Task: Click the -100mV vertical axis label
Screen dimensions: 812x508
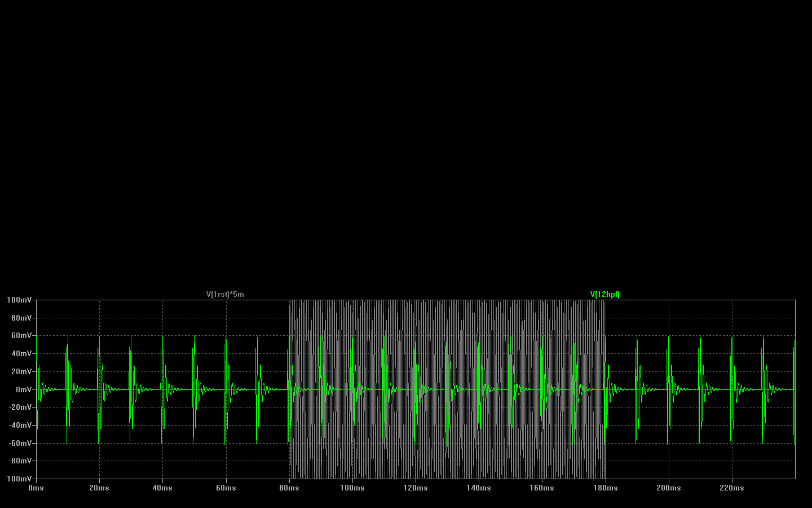Action: click(x=18, y=479)
